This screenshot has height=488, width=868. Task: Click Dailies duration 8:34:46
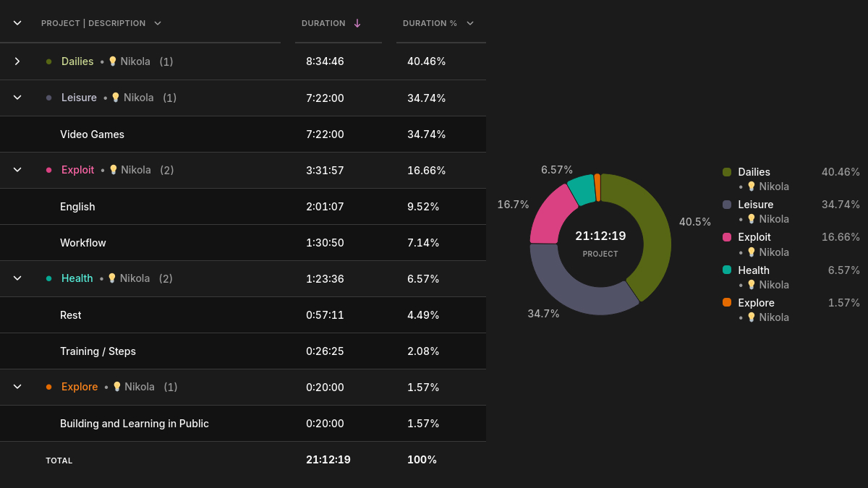pyautogui.click(x=325, y=61)
